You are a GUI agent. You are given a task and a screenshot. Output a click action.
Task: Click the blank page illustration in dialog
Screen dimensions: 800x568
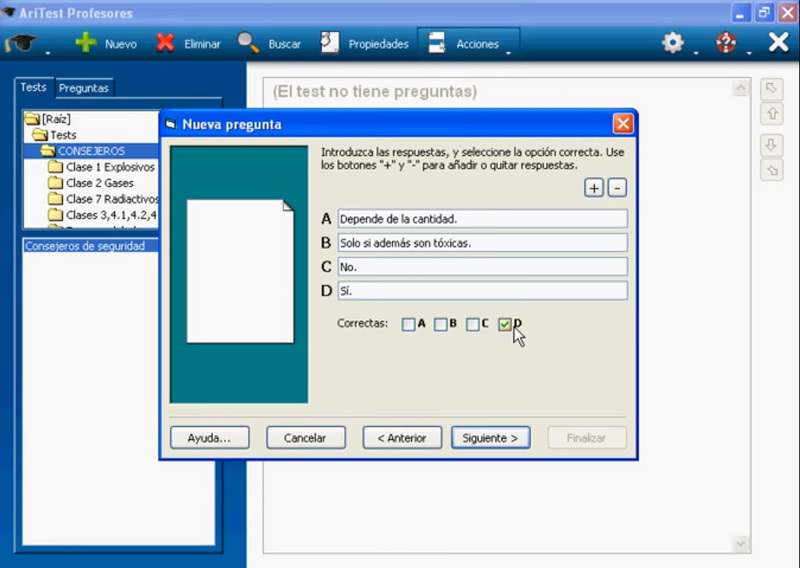(240, 271)
